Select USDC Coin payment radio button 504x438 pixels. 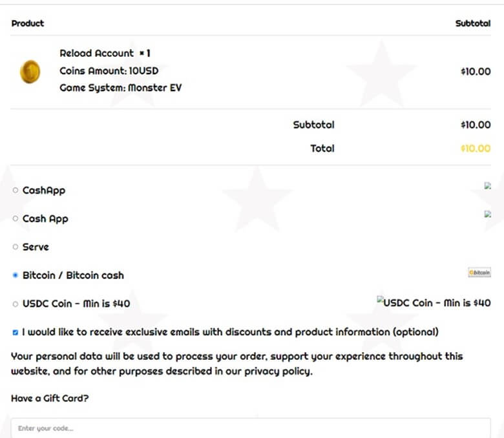click(x=15, y=304)
